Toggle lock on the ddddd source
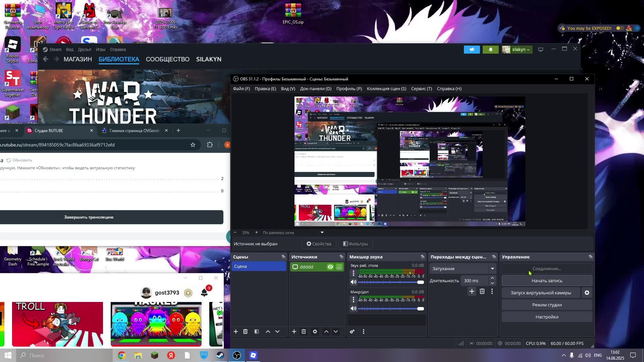 [x=339, y=267]
